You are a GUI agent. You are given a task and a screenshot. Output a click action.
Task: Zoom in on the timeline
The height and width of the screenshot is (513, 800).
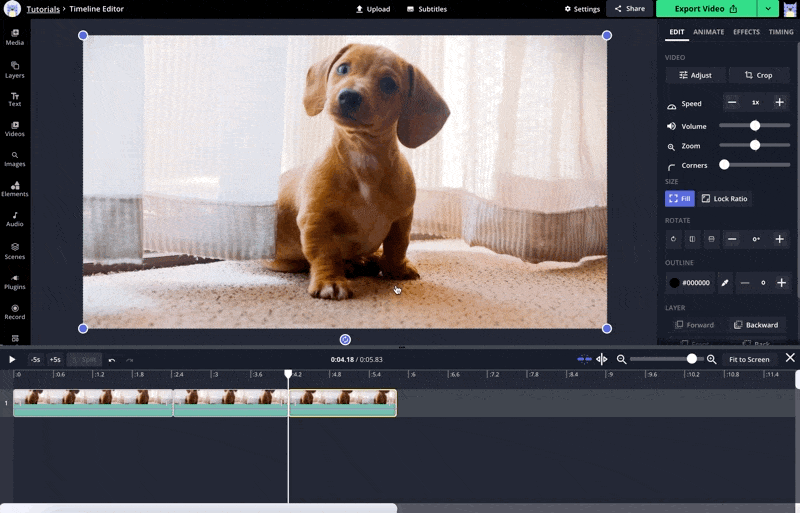(x=712, y=359)
